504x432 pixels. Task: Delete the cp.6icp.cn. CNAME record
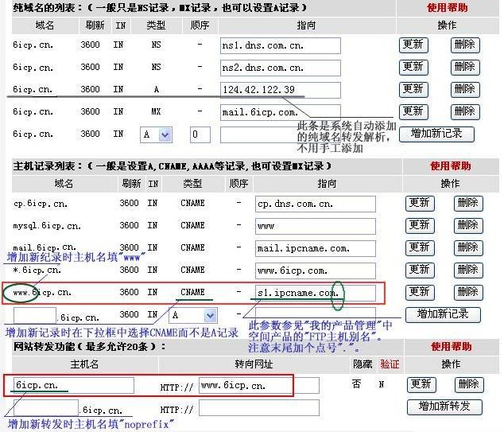click(468, 204)
